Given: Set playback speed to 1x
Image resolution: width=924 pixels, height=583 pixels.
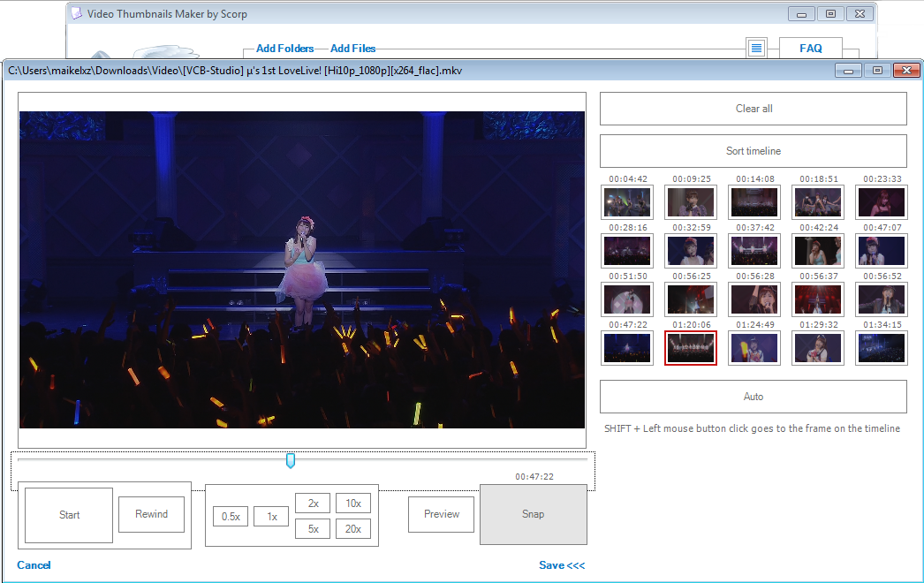Looking at the screenshot, I should tap(271, 517).
